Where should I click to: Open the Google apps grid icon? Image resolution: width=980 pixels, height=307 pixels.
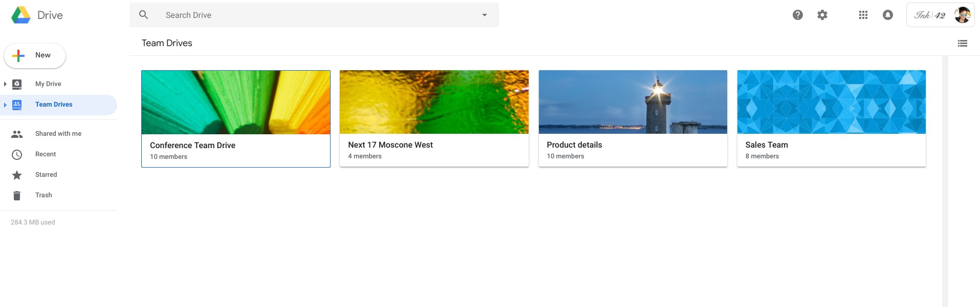863,15
